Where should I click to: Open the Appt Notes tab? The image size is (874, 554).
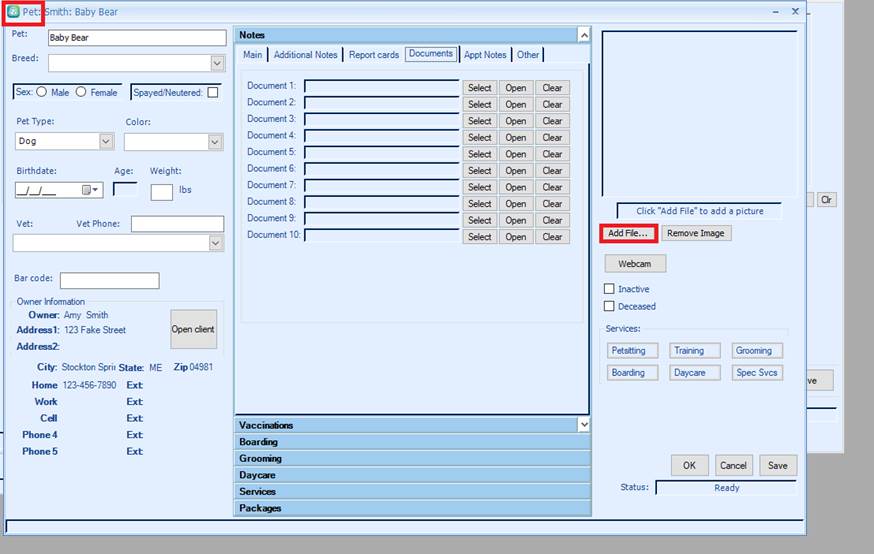click(x=485, y=55)
